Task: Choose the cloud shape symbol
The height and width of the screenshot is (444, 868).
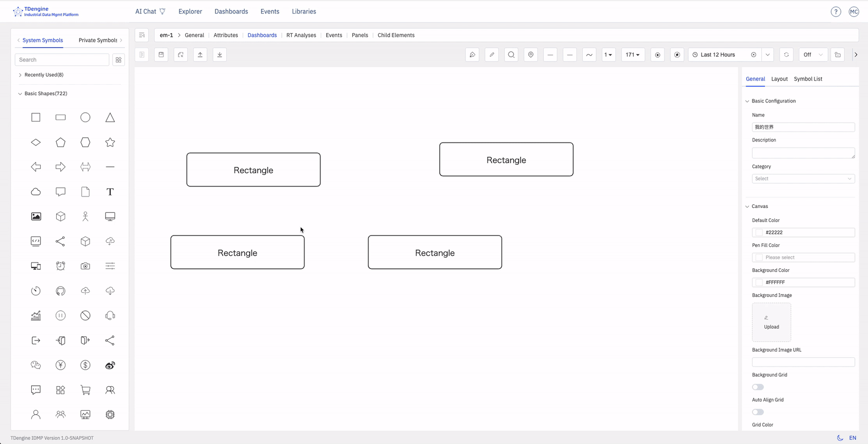Action: 36,192
